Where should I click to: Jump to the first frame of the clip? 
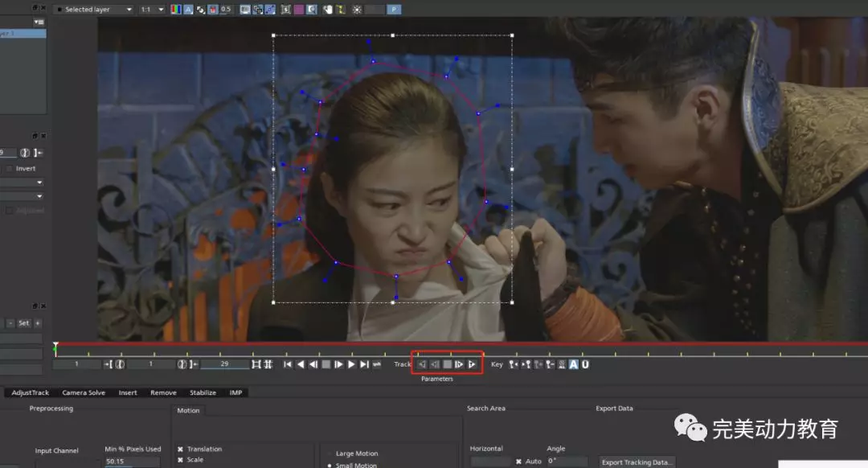(287, 364)
